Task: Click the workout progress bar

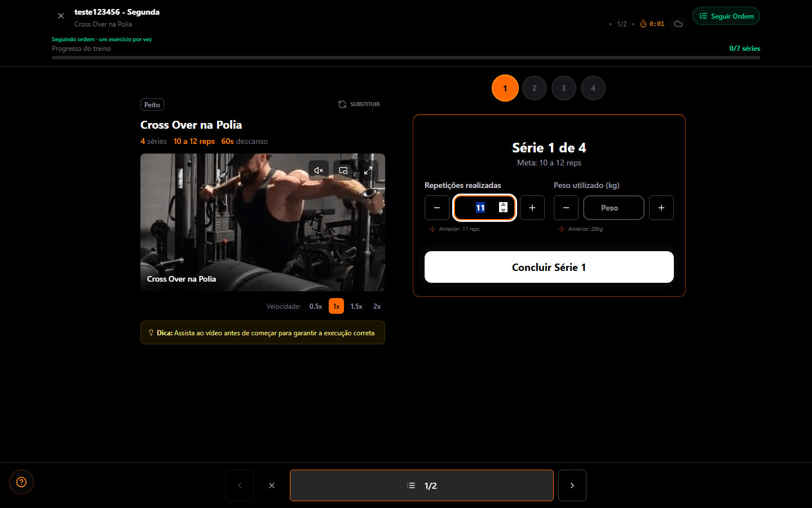Action: pyautogui.click(x=406, y=58)
